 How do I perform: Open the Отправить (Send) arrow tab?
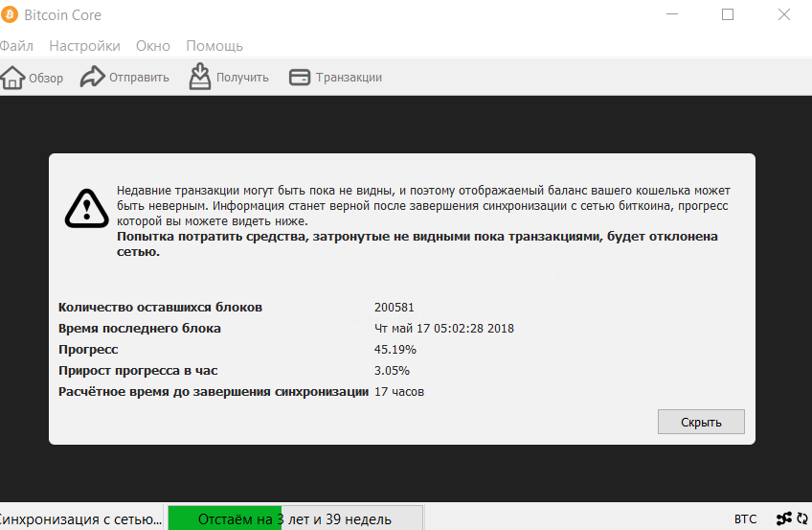tap(124, 78)
